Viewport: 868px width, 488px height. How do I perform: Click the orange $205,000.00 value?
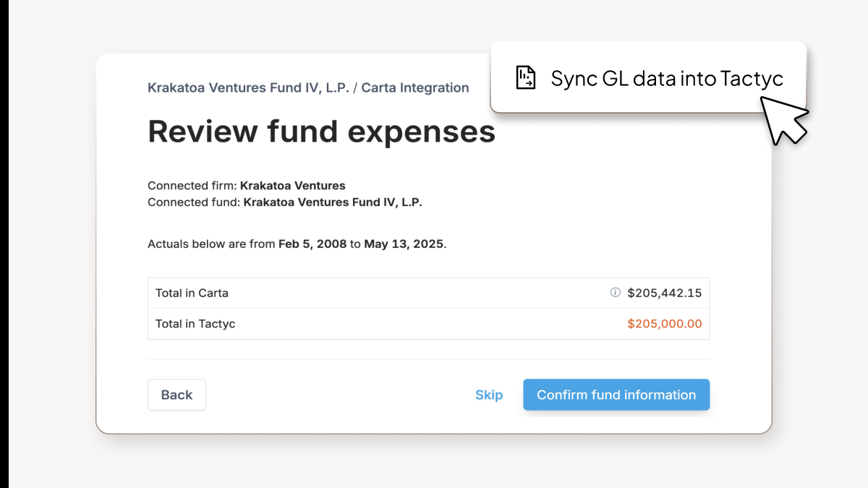[x=665, y=324]
